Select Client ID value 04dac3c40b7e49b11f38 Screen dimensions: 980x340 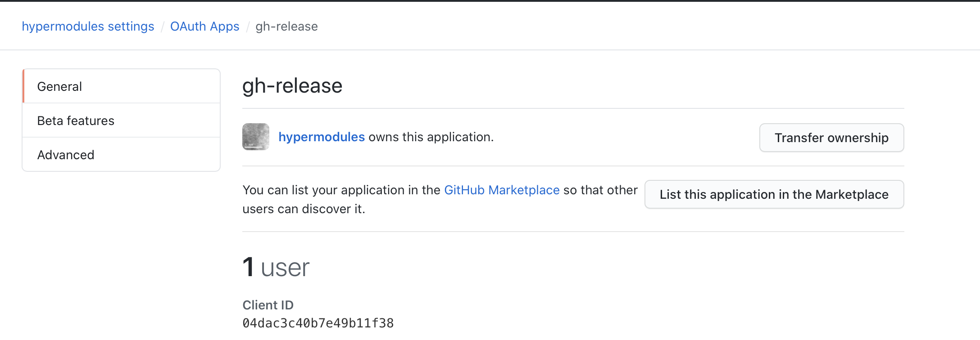[318, 323]
